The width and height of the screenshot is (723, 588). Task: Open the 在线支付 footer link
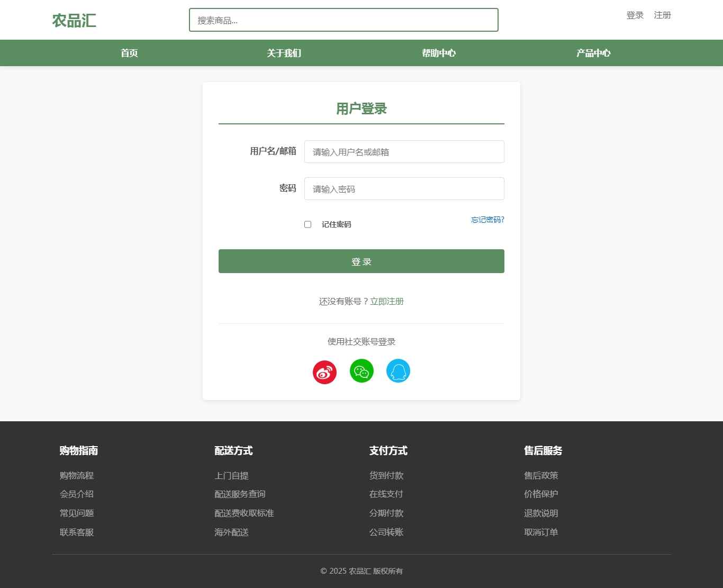[386, 494]
